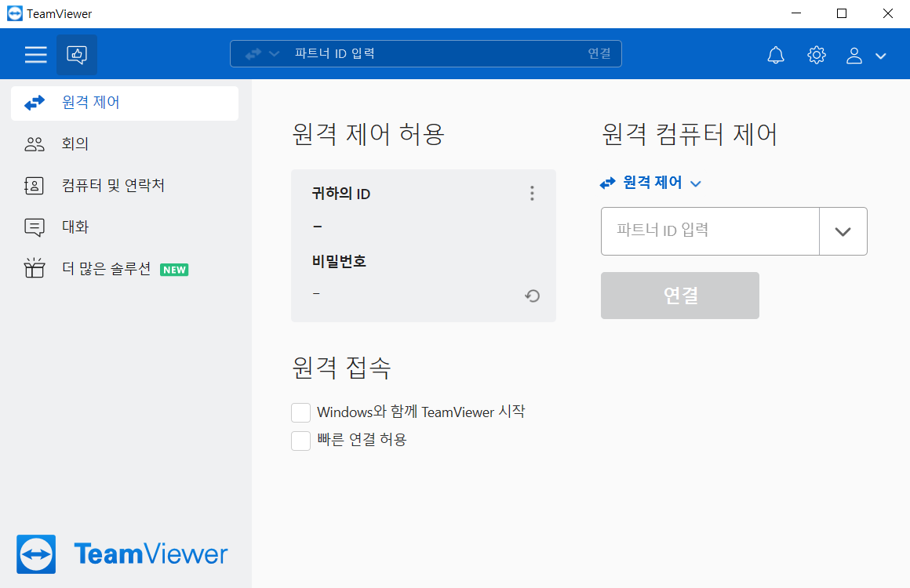Expand 원격 제어 mode dropdown
910x588 pixels.
(650, 183)
